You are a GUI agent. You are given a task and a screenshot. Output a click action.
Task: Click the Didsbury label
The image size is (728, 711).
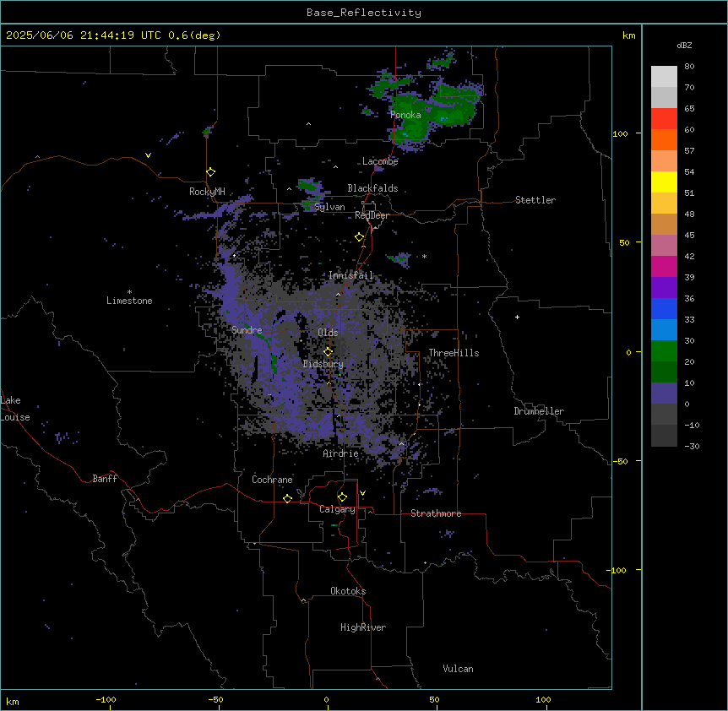tap(323, 364)
